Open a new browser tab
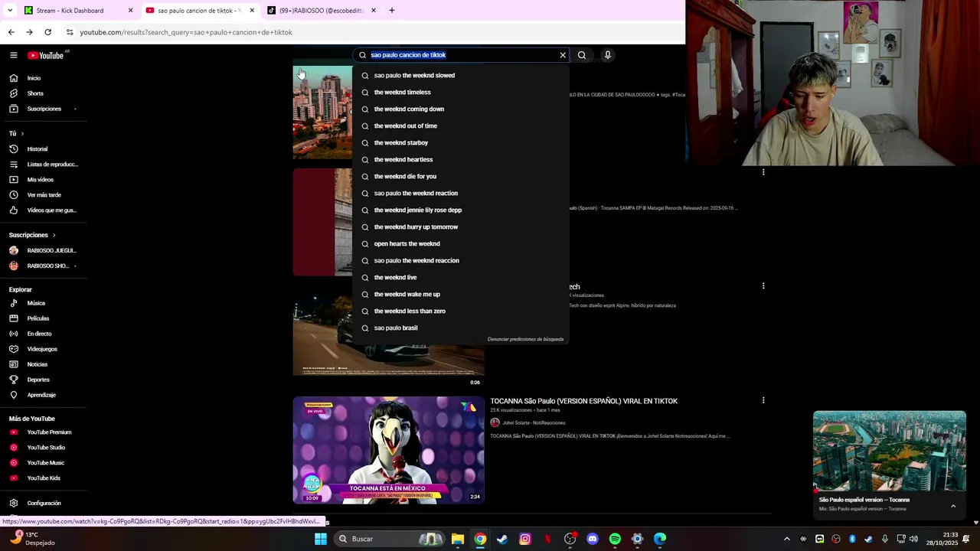The height and width of the screenshot is (551, 980). point(392,11)
